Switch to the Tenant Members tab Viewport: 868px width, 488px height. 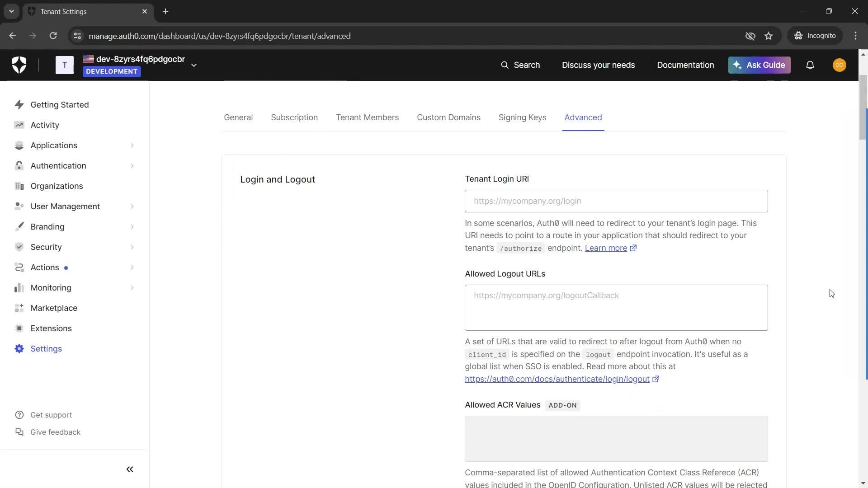click(367, 117)
